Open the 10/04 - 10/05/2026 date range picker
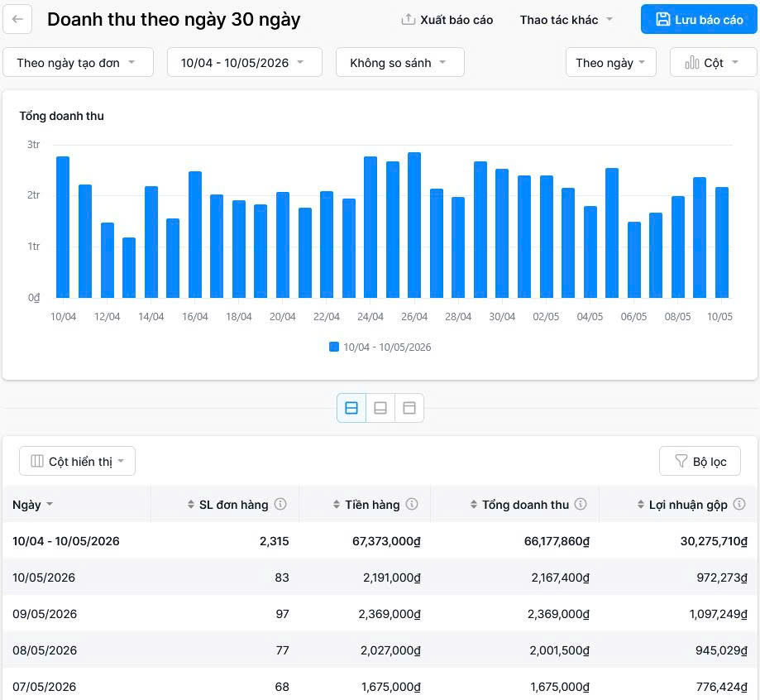 click(245, 63)
